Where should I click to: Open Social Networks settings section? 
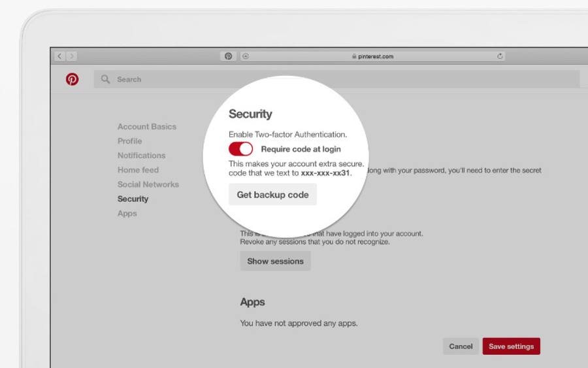click(148, 184)
